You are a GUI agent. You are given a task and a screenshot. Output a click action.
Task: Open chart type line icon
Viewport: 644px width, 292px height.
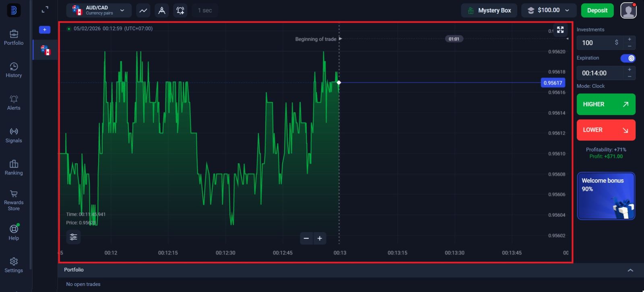pyautogui.click(x=143, y=10)
